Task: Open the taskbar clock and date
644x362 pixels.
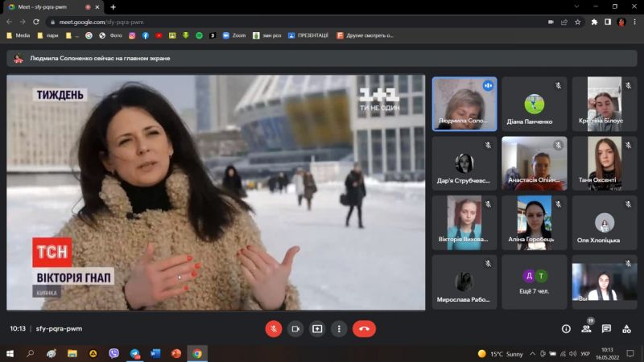Action: tap(607, 353)
